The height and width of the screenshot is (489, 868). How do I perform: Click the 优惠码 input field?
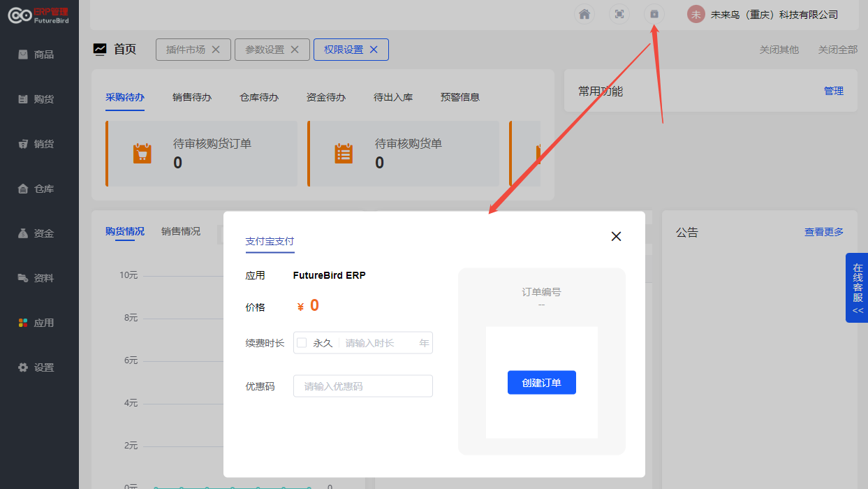pos(363,386)
